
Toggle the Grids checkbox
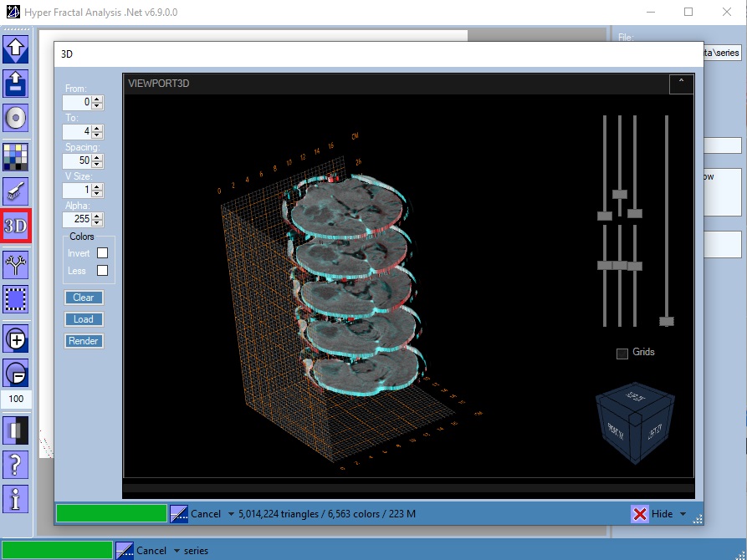click(x=623, y=353)
